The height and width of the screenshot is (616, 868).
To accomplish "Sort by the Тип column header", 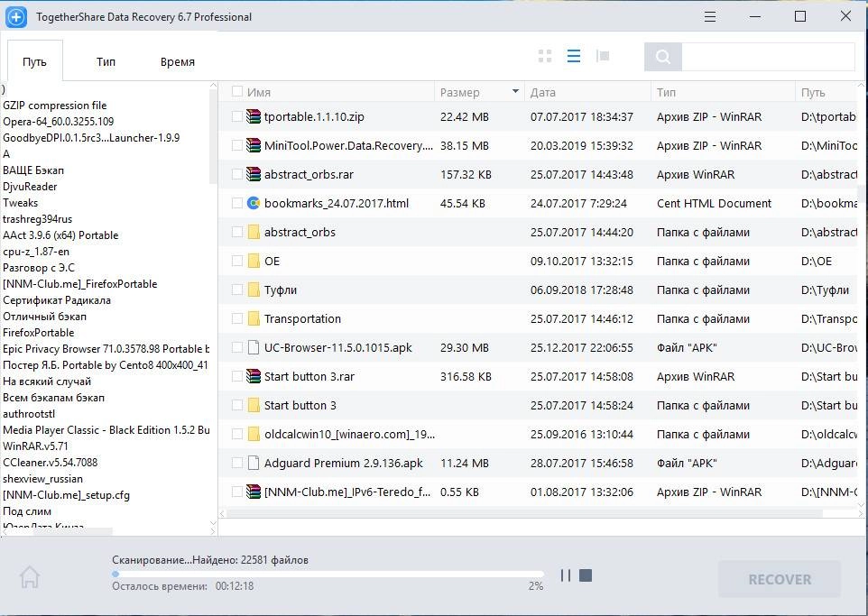I will [666, 92].
